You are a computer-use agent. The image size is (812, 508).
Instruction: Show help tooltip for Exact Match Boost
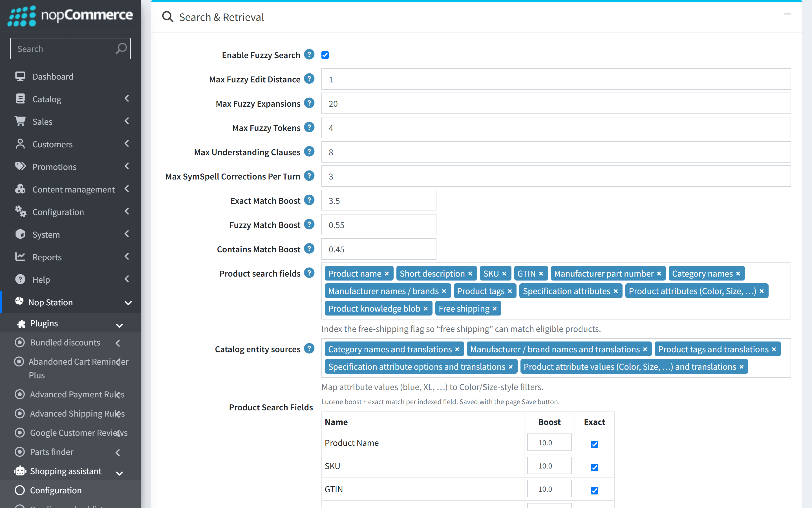tap(309, 200)
